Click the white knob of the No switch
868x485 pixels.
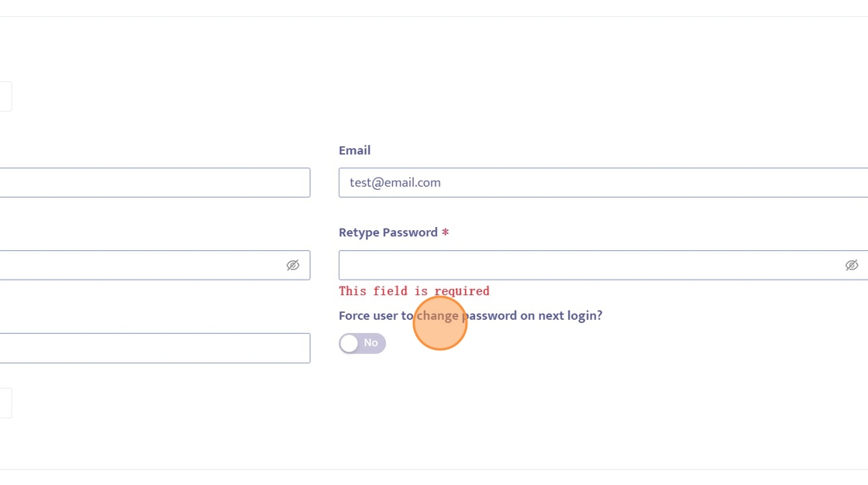point(350,343)
